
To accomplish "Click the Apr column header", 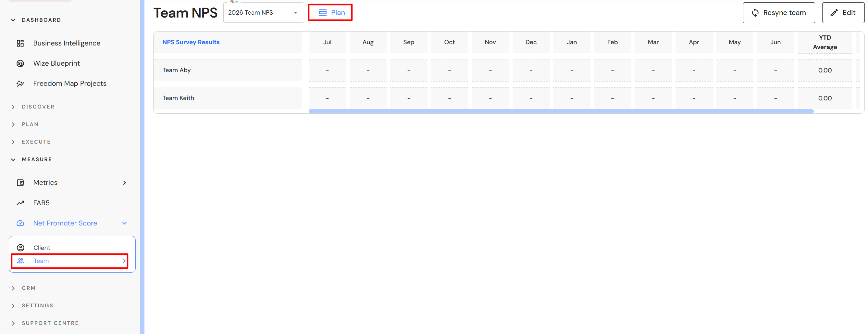I will pos(694,42).
